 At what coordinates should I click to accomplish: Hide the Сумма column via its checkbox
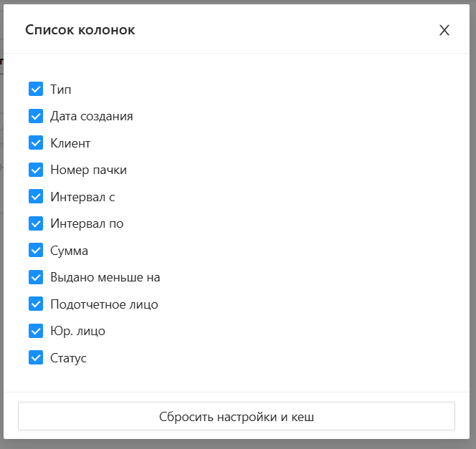coord(36,250)
